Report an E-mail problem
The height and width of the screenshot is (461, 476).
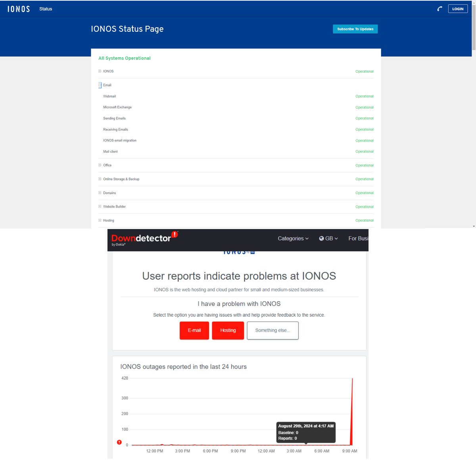point(194,330)
